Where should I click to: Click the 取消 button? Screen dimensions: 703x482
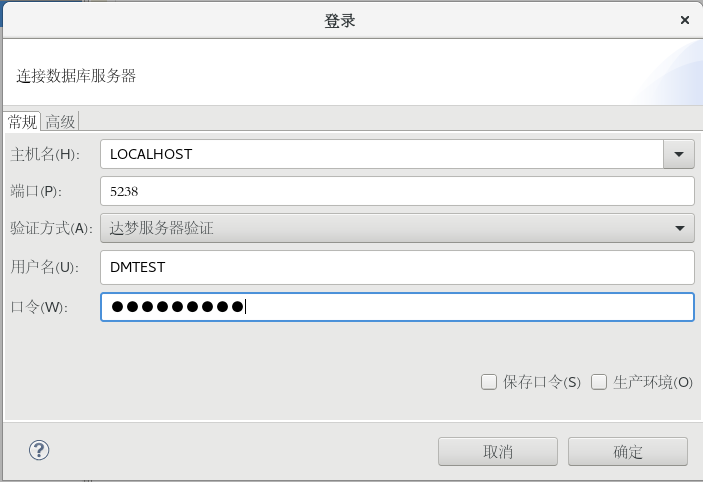point(498,452)
